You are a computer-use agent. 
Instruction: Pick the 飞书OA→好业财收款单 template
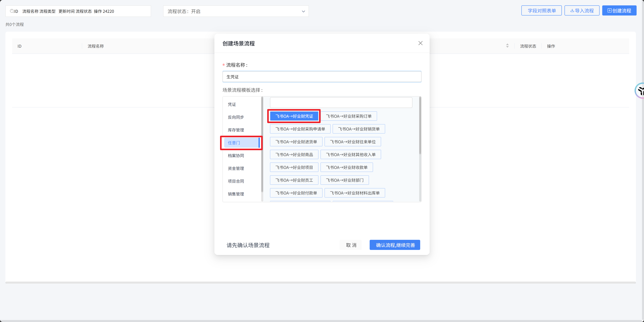point(346,167)
